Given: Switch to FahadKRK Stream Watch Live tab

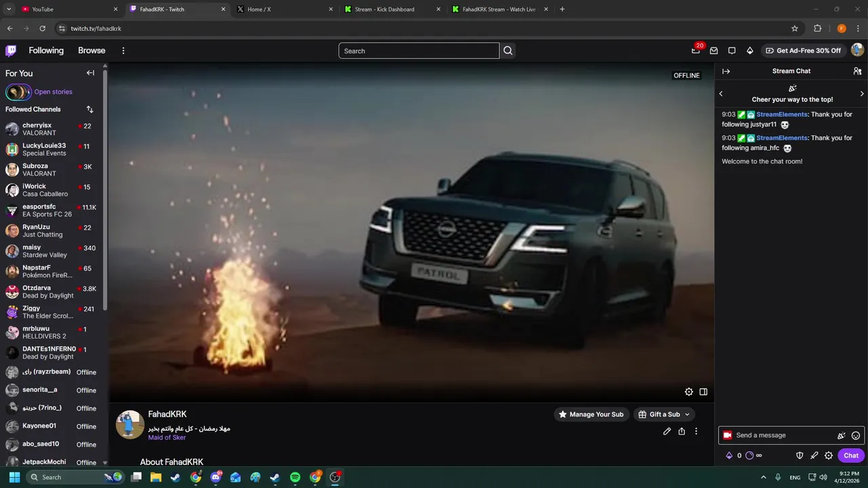Looking at the screenshot, I should point(500,9).
